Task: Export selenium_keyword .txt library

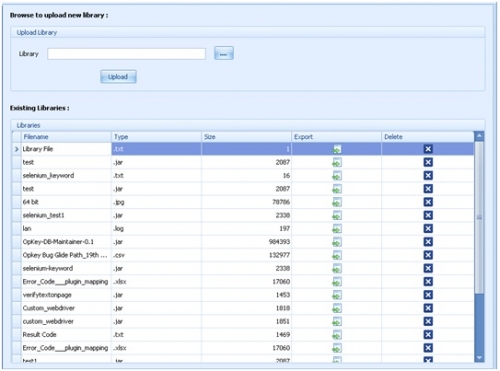Action: coord(337,176)
